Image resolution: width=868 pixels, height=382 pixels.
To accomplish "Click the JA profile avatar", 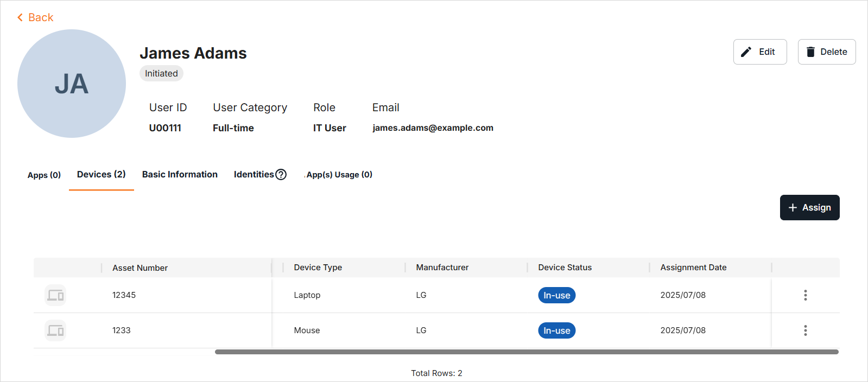I will (72, 84).
